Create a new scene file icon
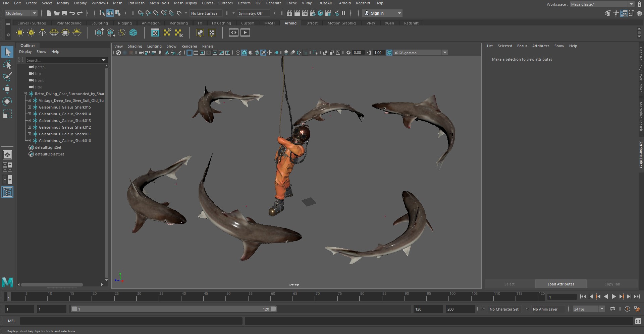Image resolution: width=644 pixels, height=334 pixels. (49, 13)
